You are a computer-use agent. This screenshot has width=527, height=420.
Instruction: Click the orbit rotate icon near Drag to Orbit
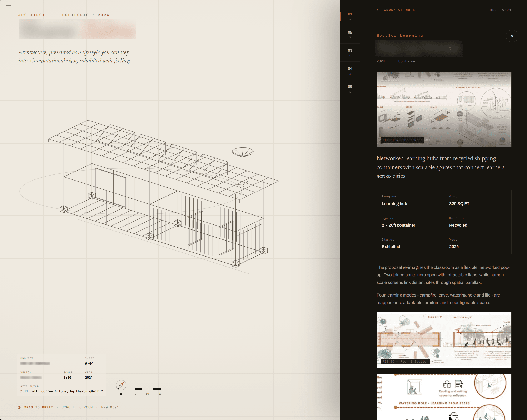[19, 407]
